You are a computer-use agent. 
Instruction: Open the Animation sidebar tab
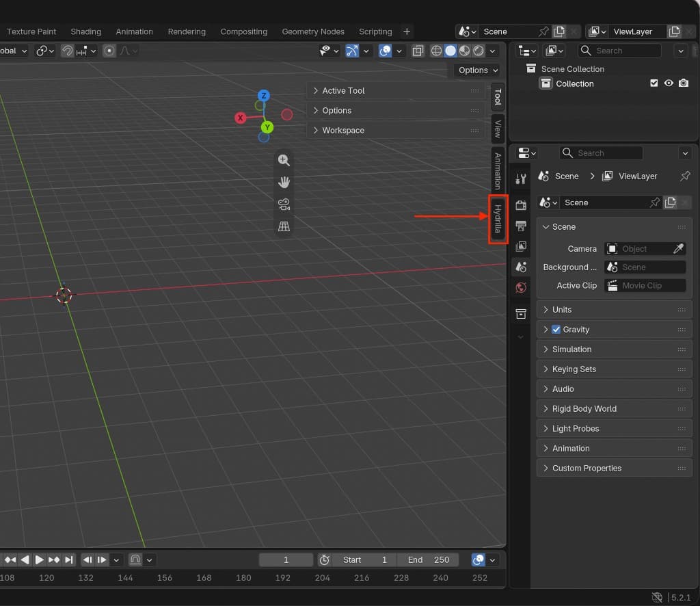coord(498,170)
